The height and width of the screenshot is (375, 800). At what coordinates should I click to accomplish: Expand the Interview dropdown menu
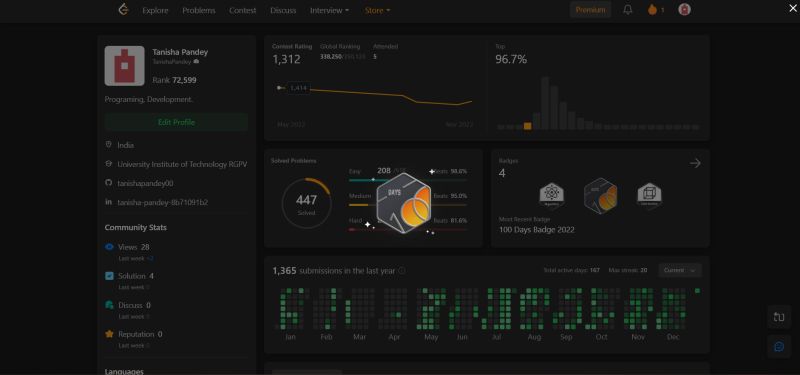[330, 10]
